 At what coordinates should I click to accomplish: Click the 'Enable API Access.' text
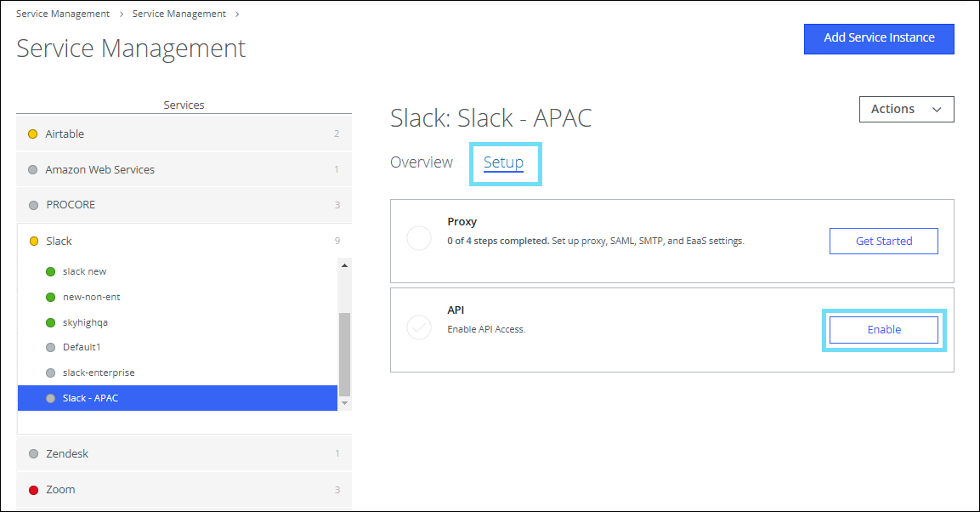click(486, 329)
